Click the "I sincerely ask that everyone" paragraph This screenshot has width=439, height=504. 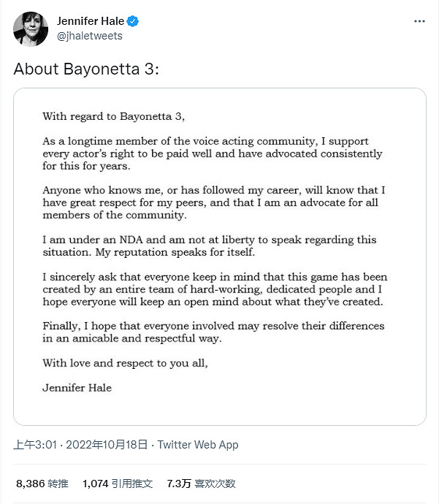point(214,289)
